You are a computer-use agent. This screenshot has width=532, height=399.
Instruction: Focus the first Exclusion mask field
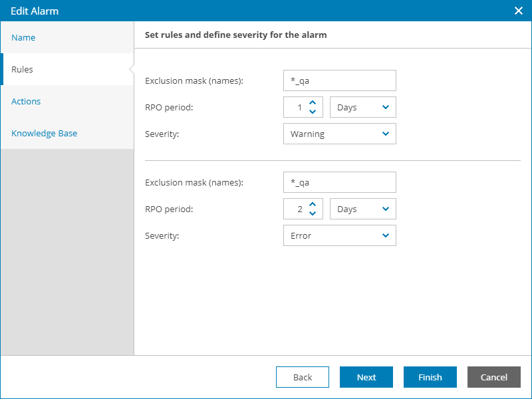point(339,80)
